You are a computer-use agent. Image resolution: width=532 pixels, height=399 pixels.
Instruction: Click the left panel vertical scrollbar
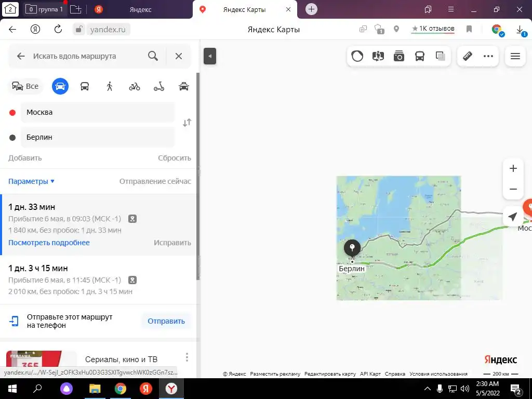(198, 177)
